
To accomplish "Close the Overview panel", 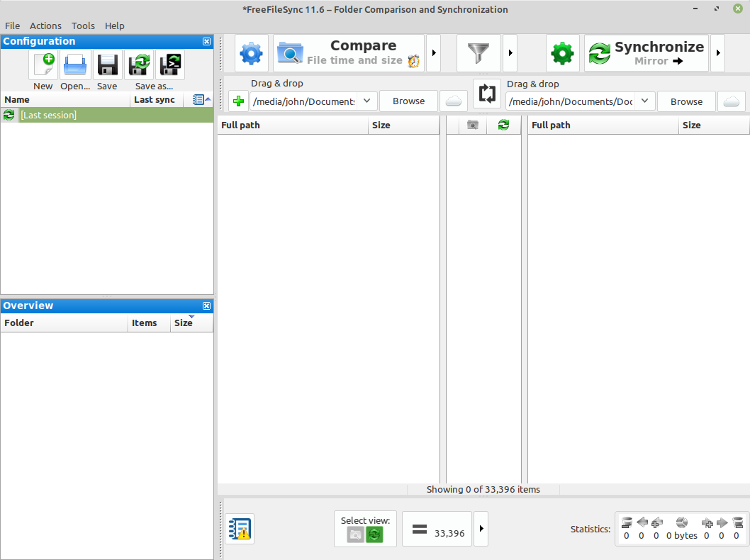I will (206, 306).
